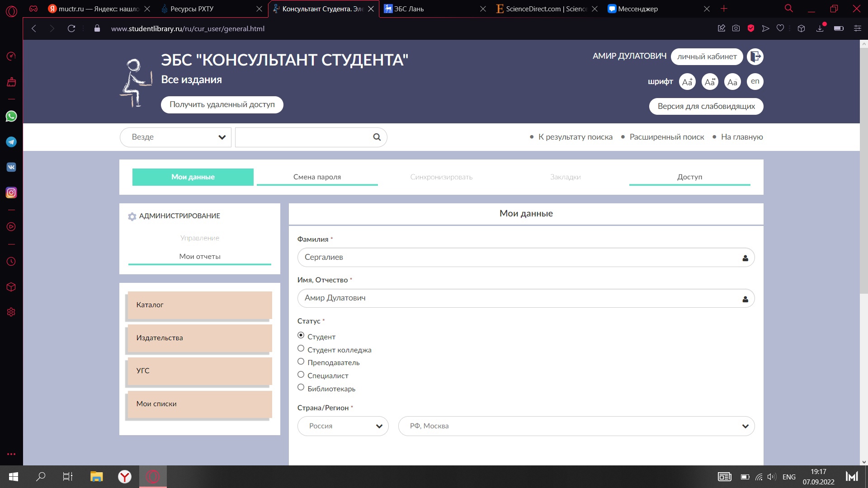Open the Opera menu logo
The width and height of the screenshot is (868, 488).
pyautogui.click(x=11, y=11)
